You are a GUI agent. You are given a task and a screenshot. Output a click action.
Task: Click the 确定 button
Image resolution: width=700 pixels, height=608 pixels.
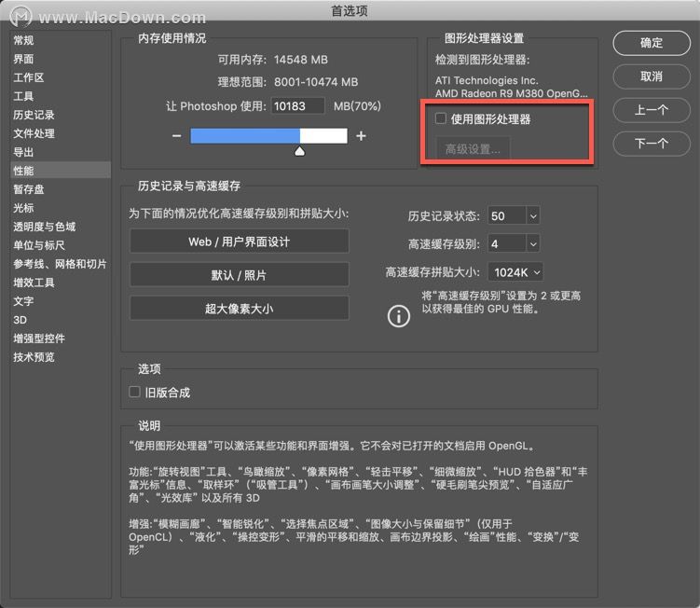pyautogui.click(x=652, y=43)
